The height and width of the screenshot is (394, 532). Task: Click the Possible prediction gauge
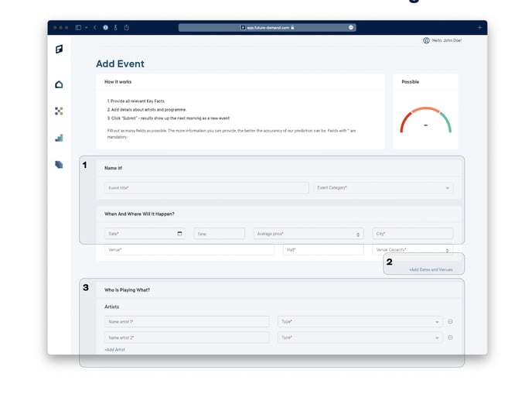tap(425, 120)
